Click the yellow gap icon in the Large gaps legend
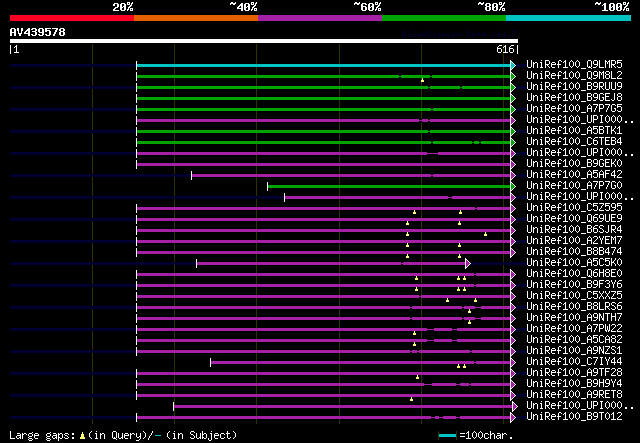The width and height of the screenshot is (640, 443). [x=82, y=436]
